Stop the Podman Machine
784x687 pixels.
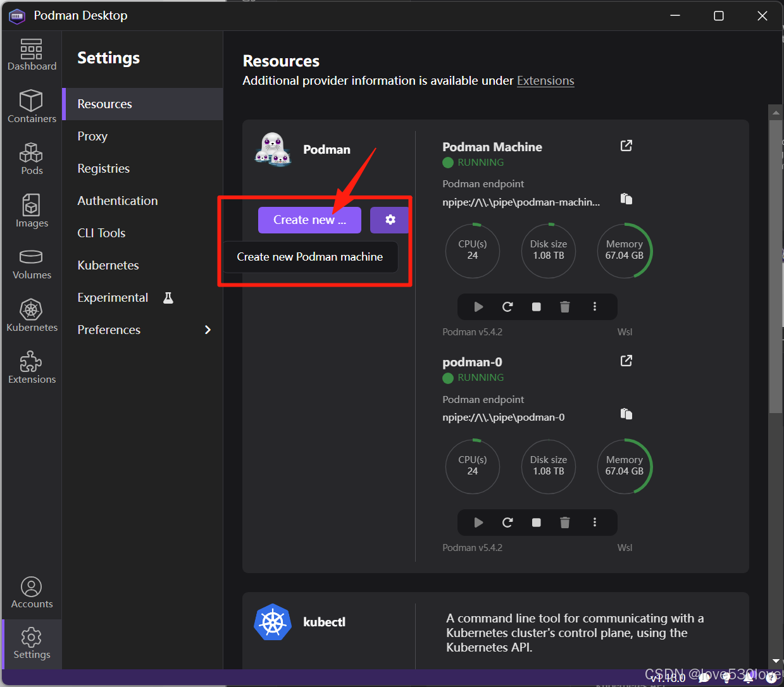click(537, 307)
